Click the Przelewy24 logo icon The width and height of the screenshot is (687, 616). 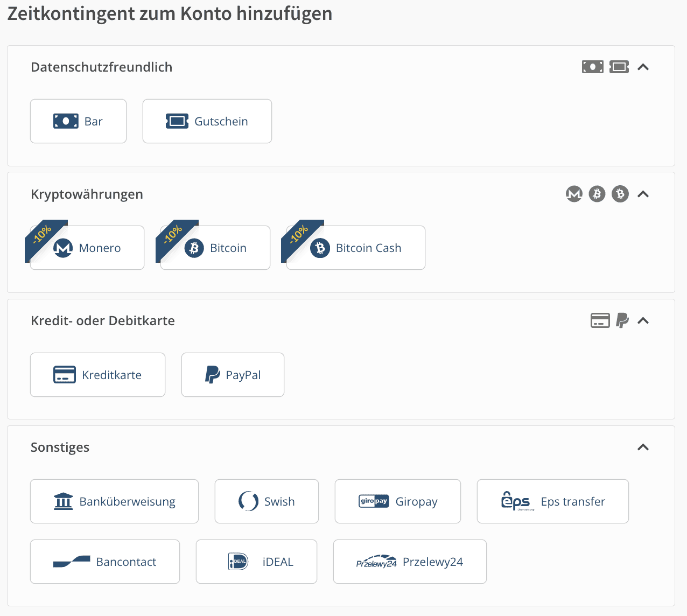[376, 562]
